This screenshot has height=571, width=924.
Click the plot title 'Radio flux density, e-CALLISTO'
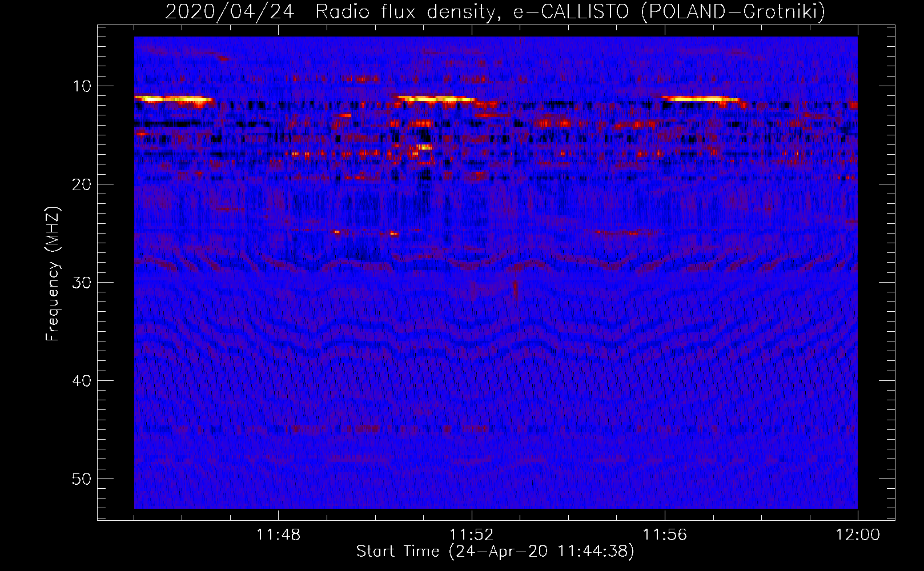pyautogui.click(x=472, y=11)
